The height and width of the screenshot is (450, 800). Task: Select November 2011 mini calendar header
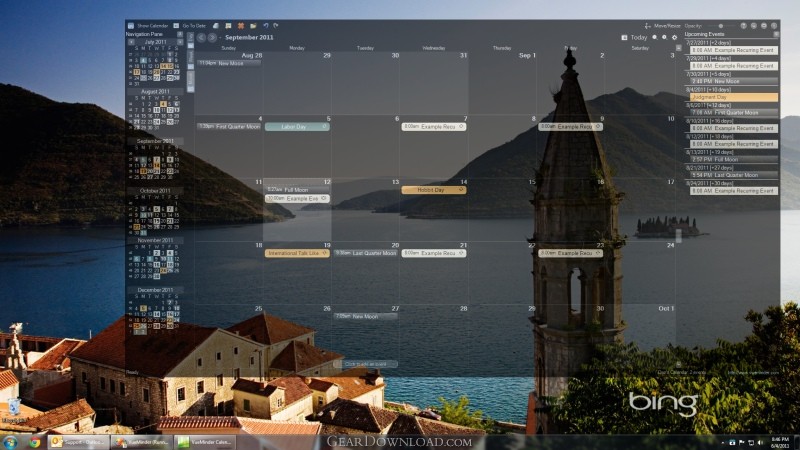(155, 240)
